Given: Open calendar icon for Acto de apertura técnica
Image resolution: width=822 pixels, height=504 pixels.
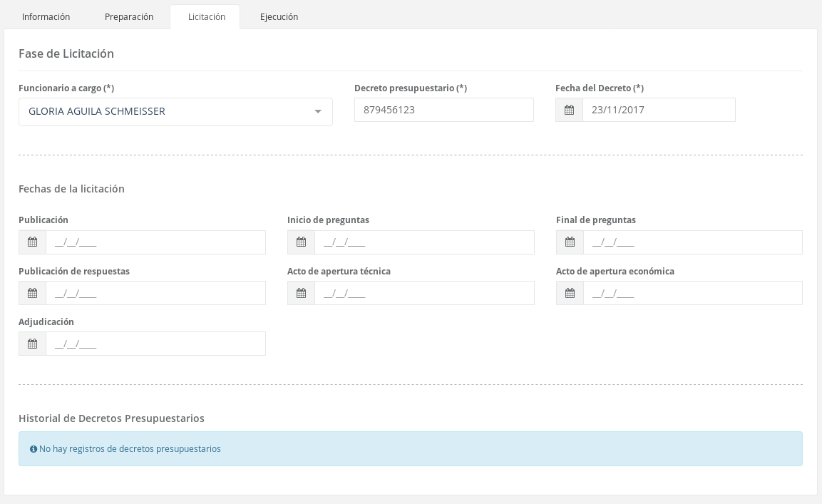Looking at the screenshot, I should click(x=301, y=293).
